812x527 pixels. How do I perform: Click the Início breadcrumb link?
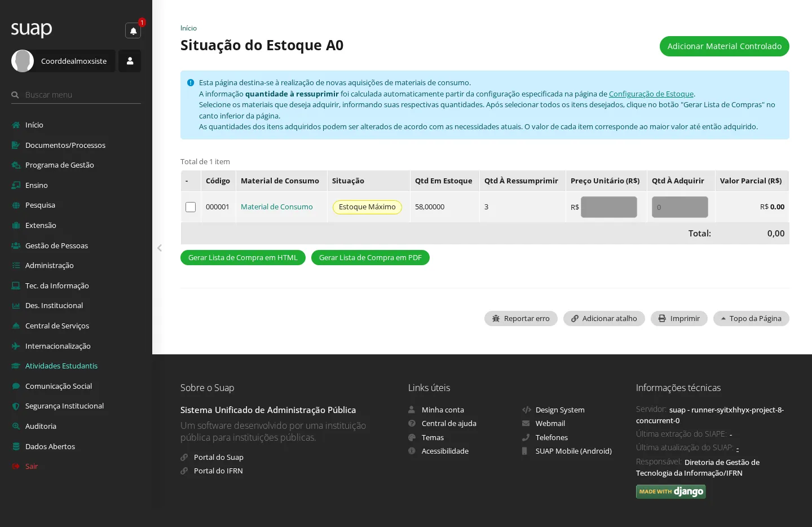(x=188, y=28)
